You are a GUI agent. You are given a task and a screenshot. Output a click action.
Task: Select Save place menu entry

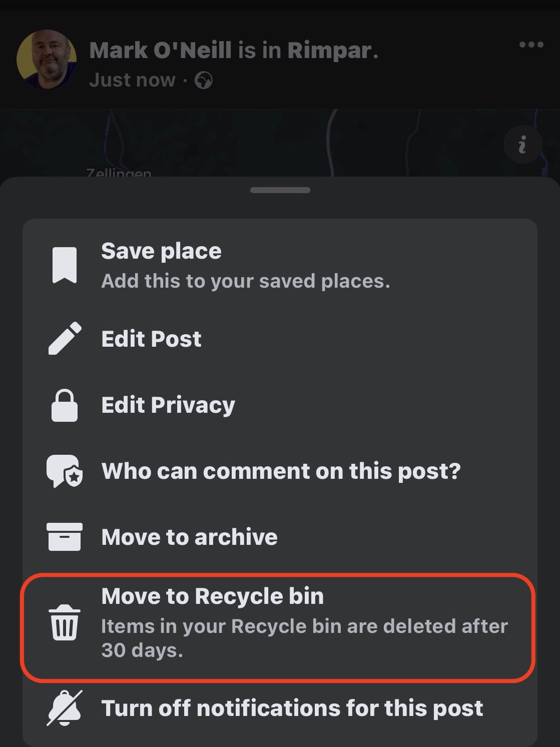click(x=280, y=265)
